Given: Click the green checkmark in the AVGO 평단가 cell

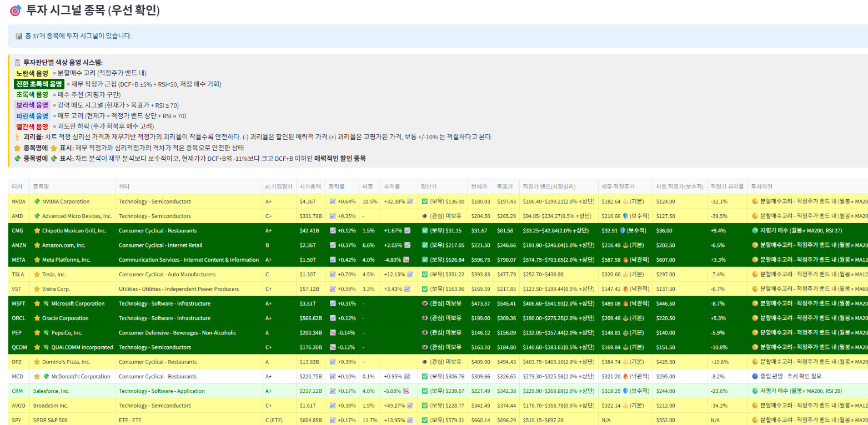Looking at the screenshot, I should click(x=424, y=406).
